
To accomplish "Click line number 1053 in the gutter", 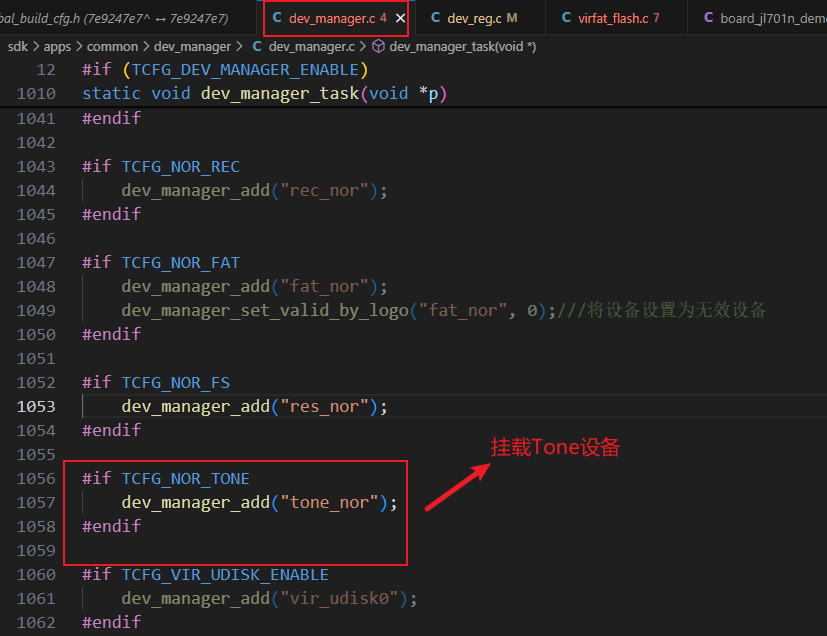I will 36,407.
